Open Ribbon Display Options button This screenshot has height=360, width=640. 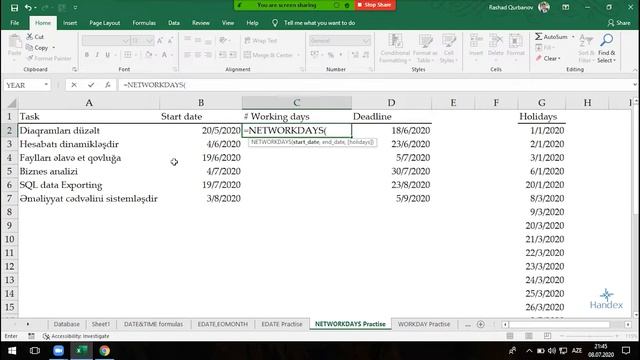point(565,7)
